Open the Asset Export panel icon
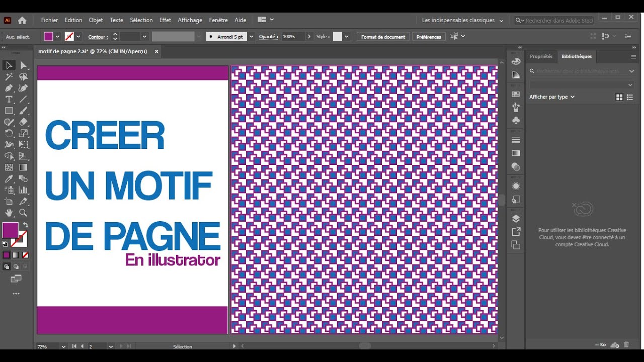644x362 pixels. [x=516, y=232]
